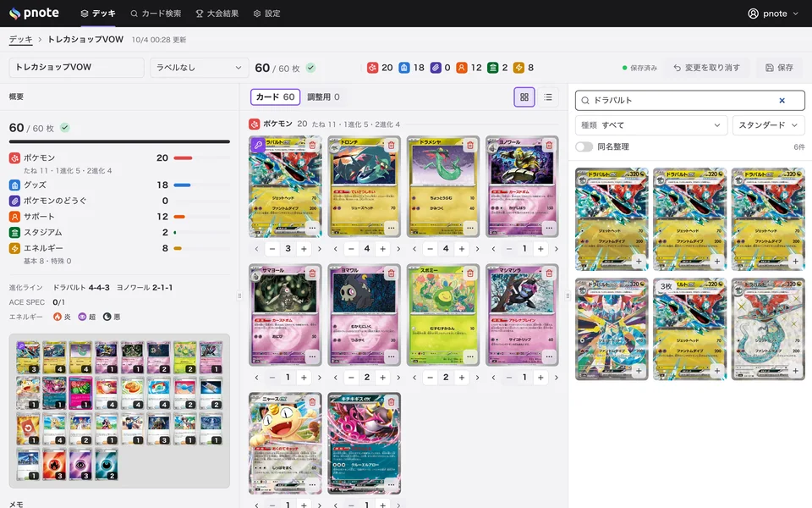Decrease first ドラパルト count with minus

(272, 249)
